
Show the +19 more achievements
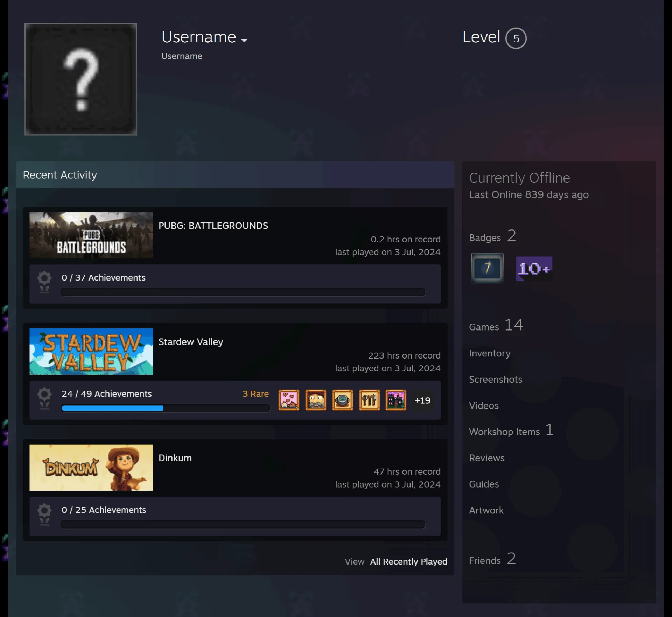[x=422, y=400]
